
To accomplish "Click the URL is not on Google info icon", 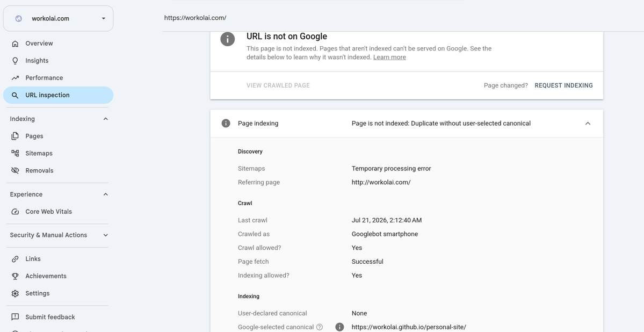I will click(x=228, y=39).
